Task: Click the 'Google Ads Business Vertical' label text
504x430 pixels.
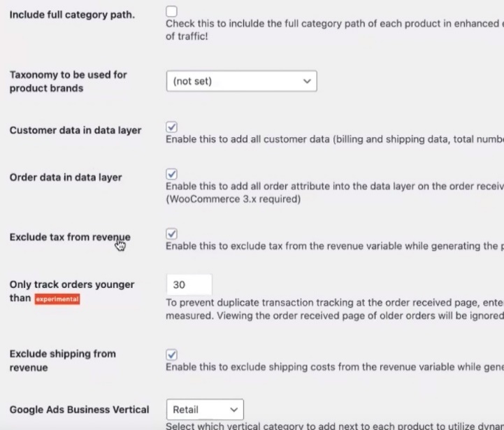Action: pyautogui.click(x=79, y=409)
